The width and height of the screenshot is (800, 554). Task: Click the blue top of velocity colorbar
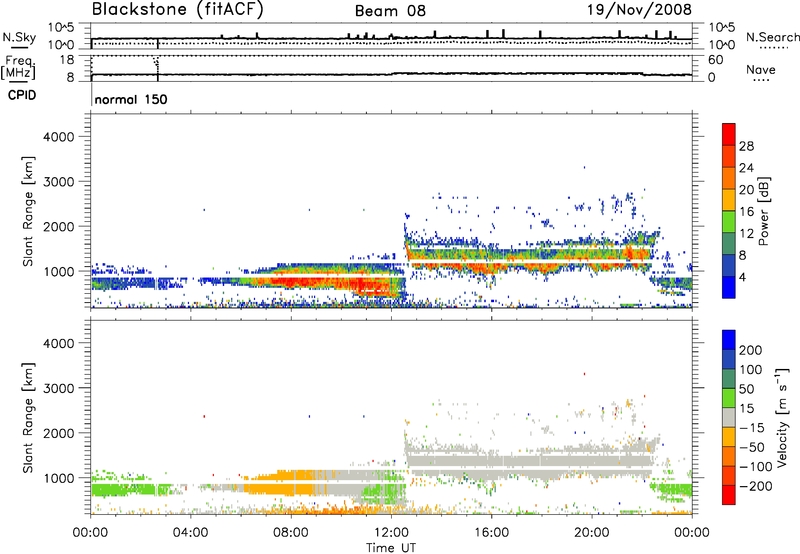[729, 340]
